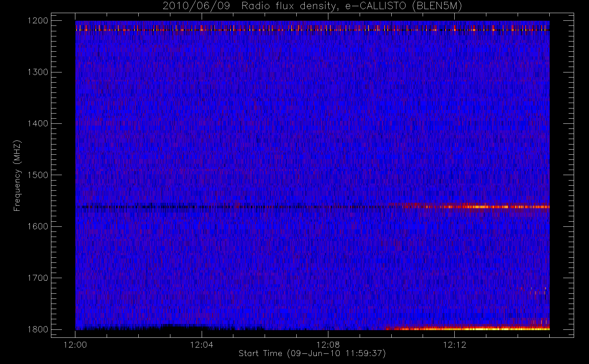Image resolution: width=589 pixels, height=364 pixels.
Task: Click the 1400 frequency tick label
Action: (38, 124)
